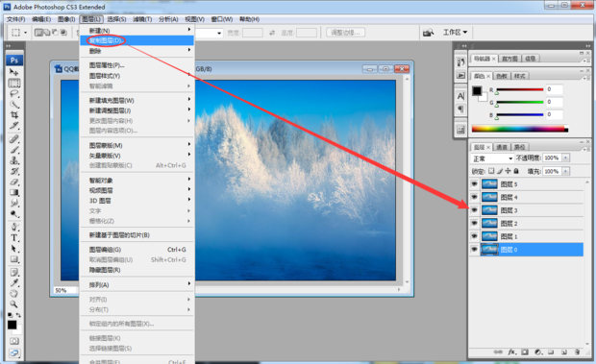Select the History Brush tool
This screenshot has height=364, width=596.
(x=14, y=171)
